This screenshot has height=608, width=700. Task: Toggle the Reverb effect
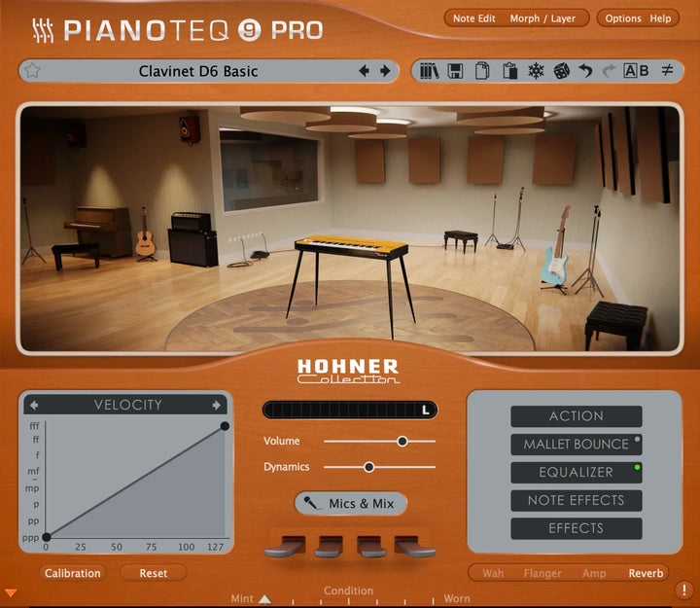646,573
